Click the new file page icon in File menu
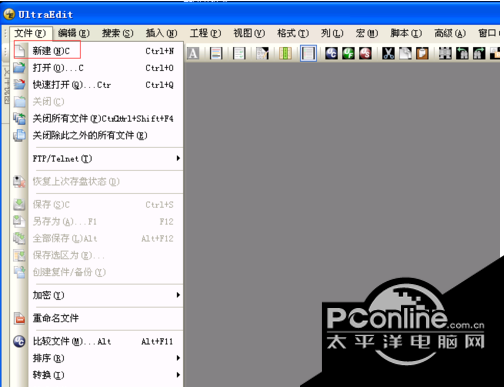 [x=20, y=51]
